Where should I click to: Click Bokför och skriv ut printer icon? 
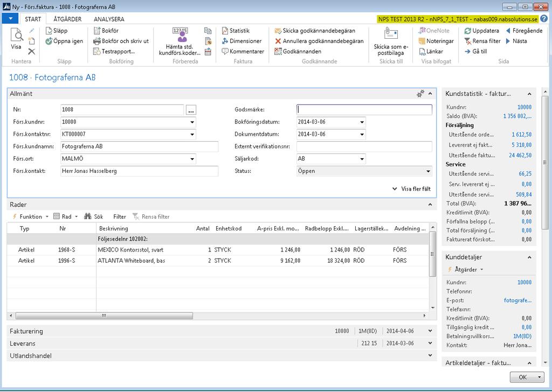pos(97,41)
